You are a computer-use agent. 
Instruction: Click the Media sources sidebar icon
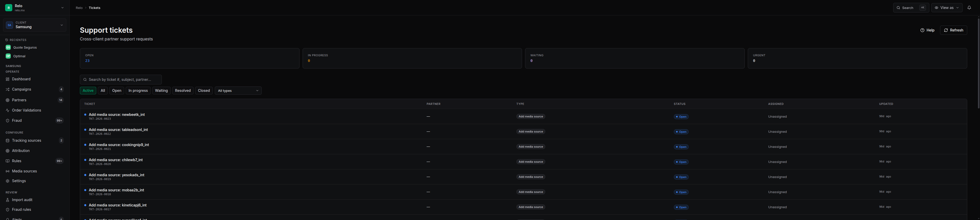tap(7, 171)
